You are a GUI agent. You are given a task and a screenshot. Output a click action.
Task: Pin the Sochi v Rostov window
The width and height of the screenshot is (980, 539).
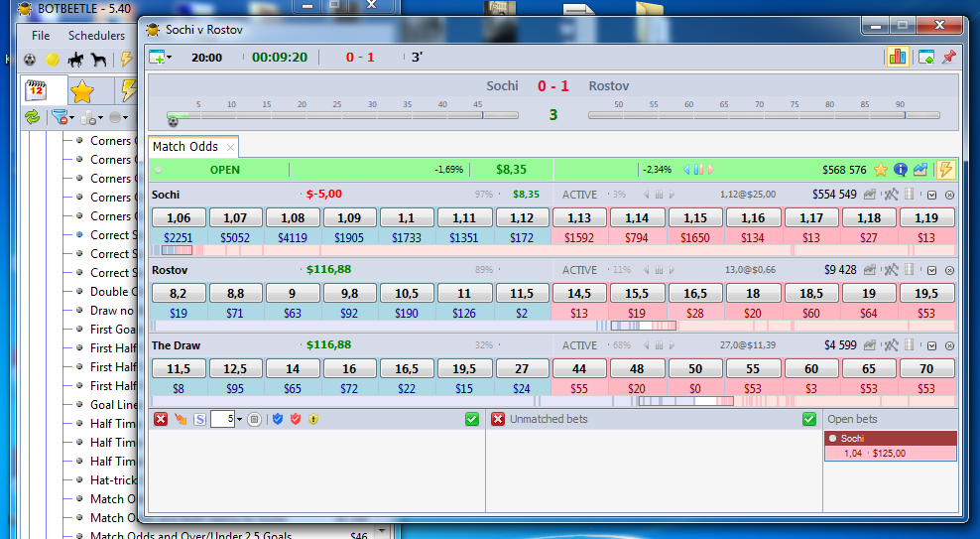coord(948,57)
